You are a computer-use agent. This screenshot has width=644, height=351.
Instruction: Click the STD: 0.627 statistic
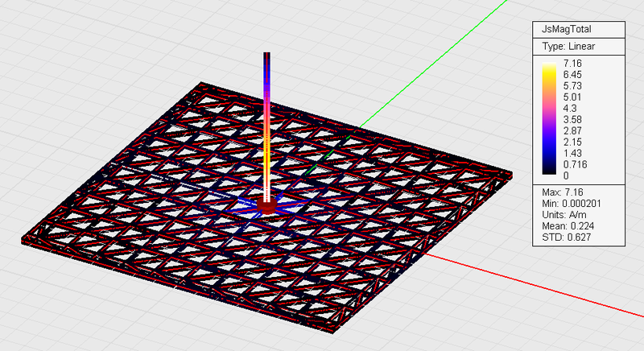click(567, 237)
